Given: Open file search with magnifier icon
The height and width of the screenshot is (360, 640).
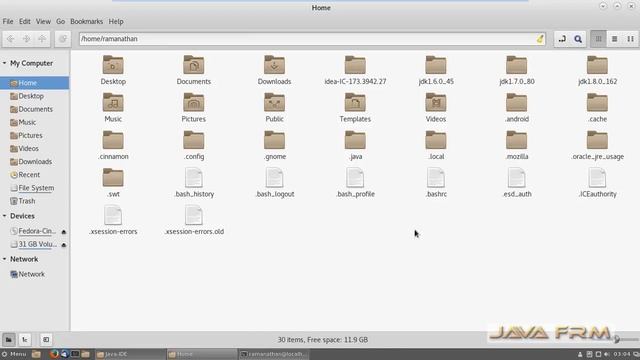Looking at the screenshot, I should (x=578, y=39).
